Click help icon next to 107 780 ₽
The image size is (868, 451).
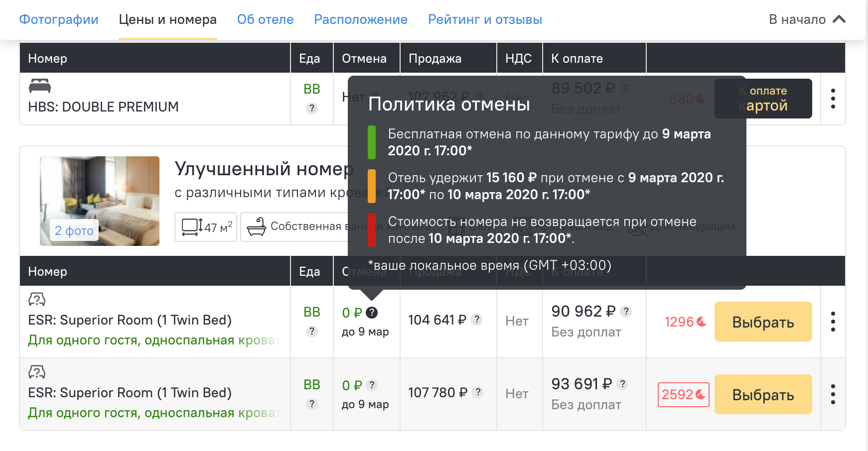pos(478,392)
